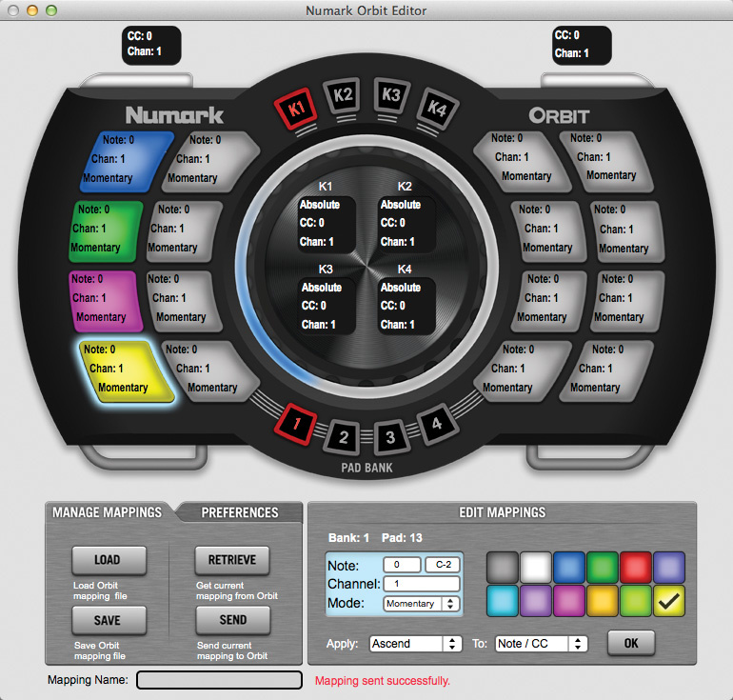This screenshot has height=700, width=733.
Task: Click the Mapping Name text field
Action: point(219,680)
